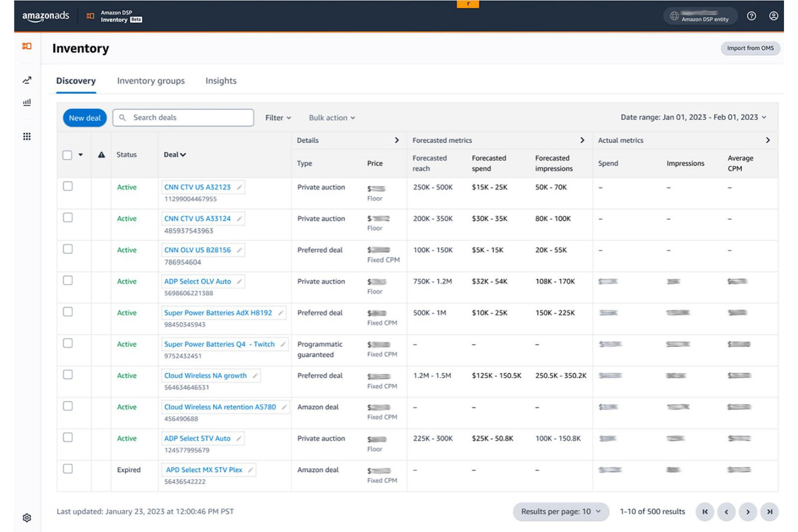Toggle the select-all checkbox in table header
Screen dimensions: 798x532
[67, 155]
